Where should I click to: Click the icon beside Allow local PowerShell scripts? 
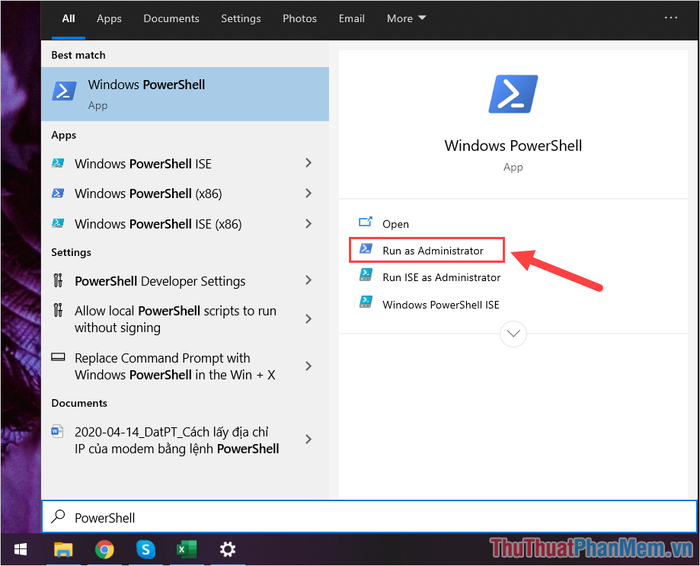(58, 310)
